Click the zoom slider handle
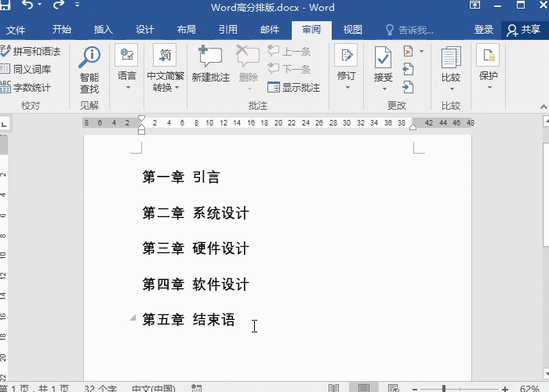 tap(444, 389)
